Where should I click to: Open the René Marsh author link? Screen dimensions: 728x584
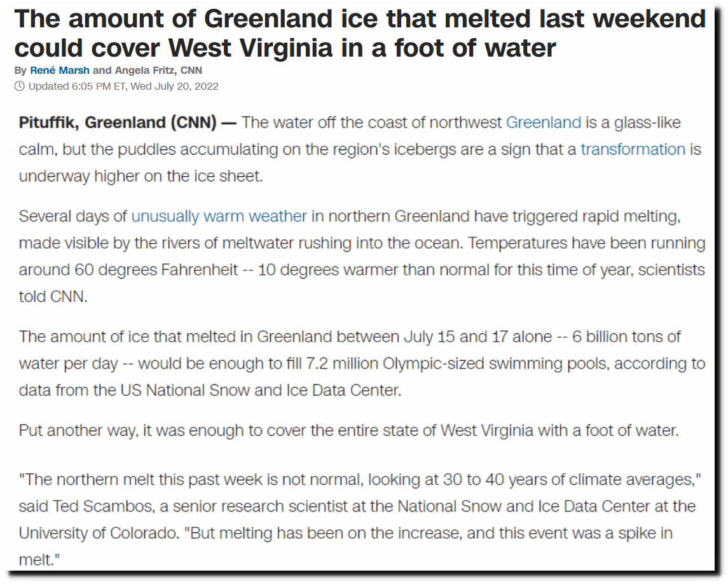point(59,71)
